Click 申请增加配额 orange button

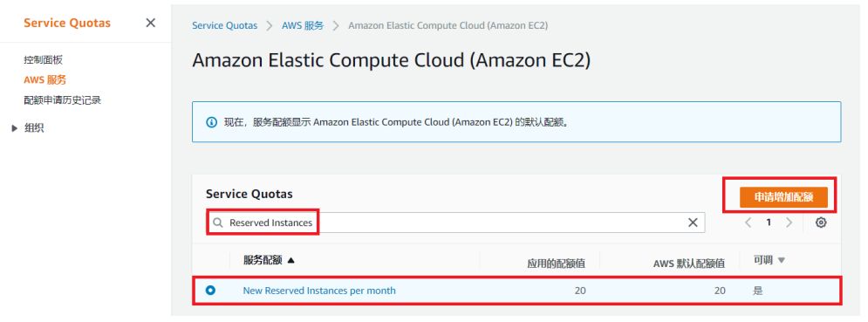[x=783, y=197]
